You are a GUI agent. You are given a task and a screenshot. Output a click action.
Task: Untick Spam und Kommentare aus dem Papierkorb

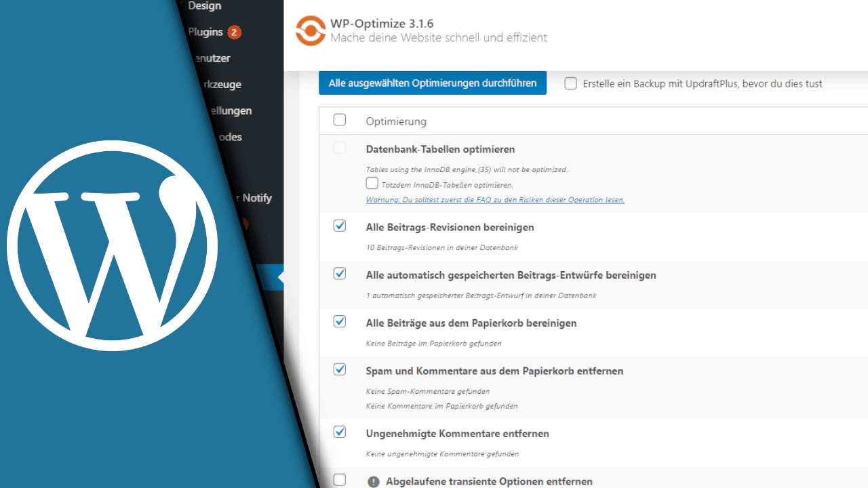340,369
